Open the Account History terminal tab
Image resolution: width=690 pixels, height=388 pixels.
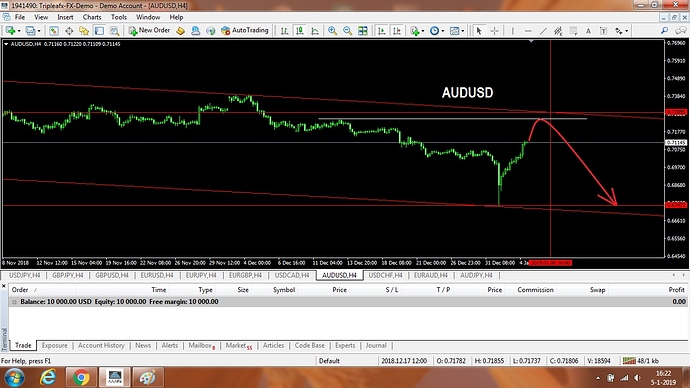(101, 346)
